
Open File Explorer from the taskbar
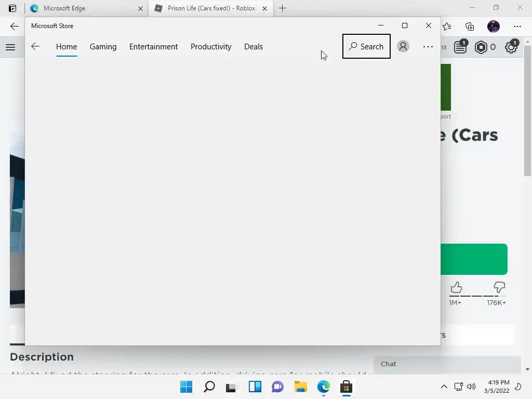(301, 387)
